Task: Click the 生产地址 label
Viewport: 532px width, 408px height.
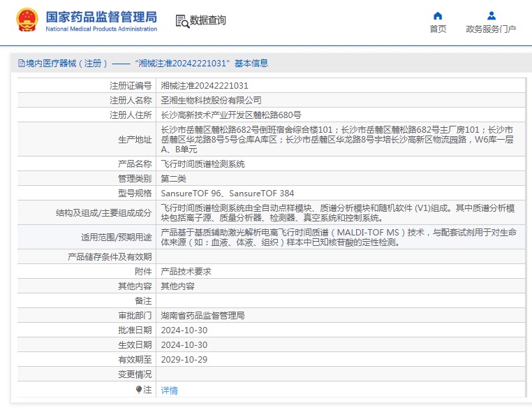Action: pyautogui.click(x=135, y=140)
